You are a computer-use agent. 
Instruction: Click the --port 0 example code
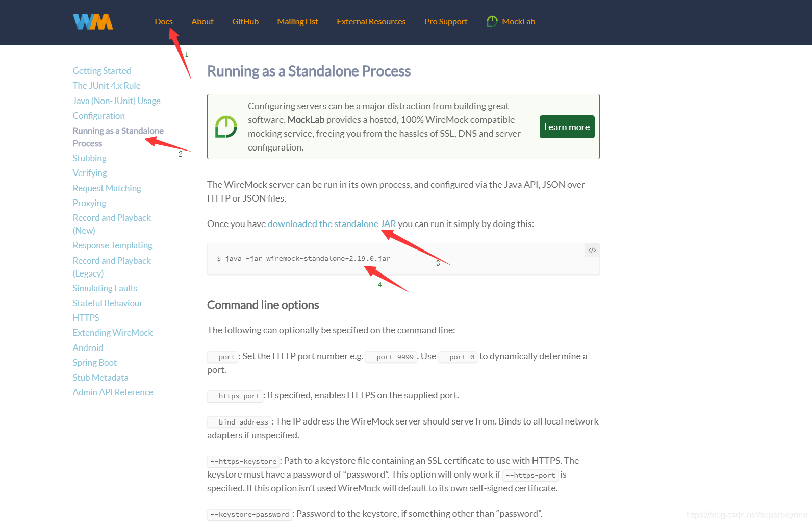click(458, 357)
